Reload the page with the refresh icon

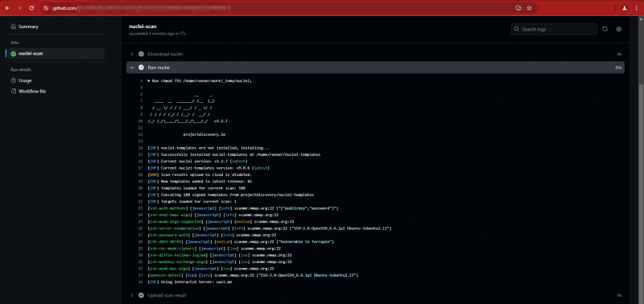31,8
